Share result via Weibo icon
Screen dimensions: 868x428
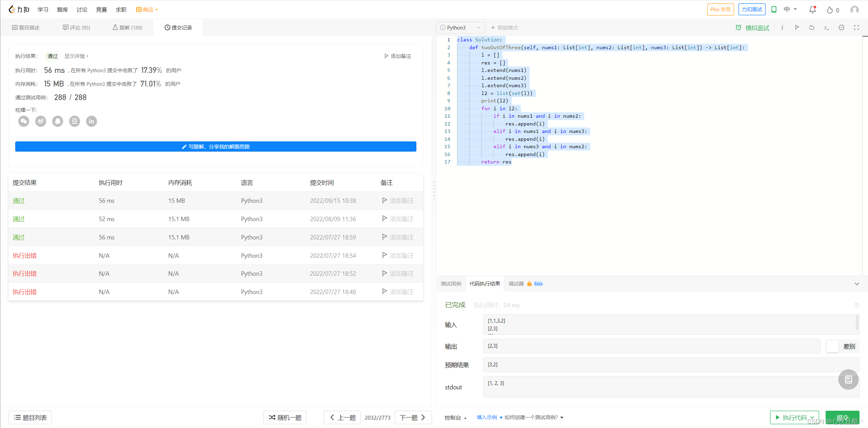41,121
